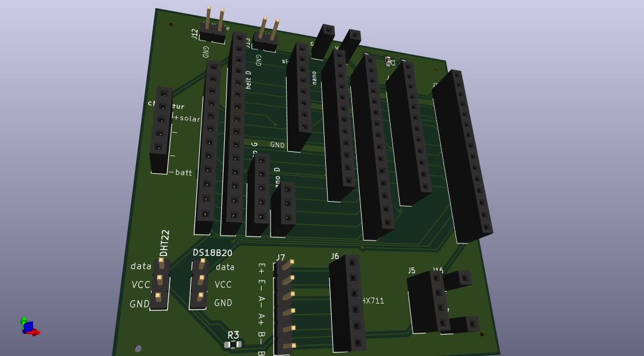
Task: Click the J6 reference label
Action: tap(335, 257)
